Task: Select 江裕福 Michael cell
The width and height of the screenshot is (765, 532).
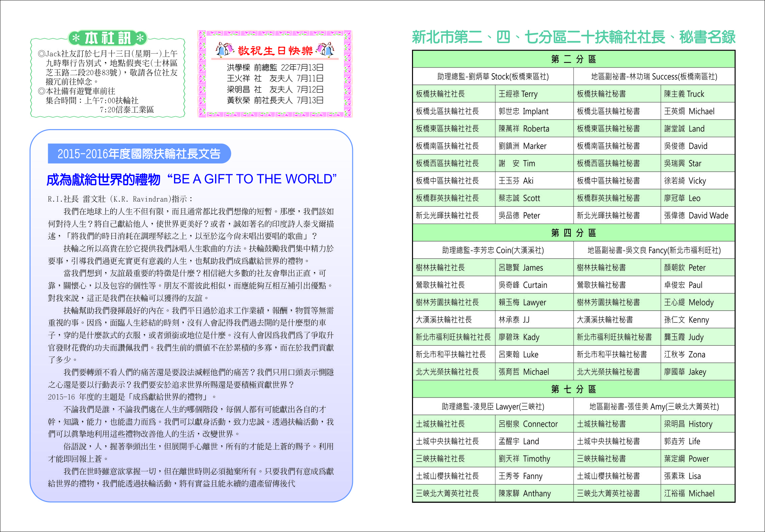Action: click(x=698, y=494)
